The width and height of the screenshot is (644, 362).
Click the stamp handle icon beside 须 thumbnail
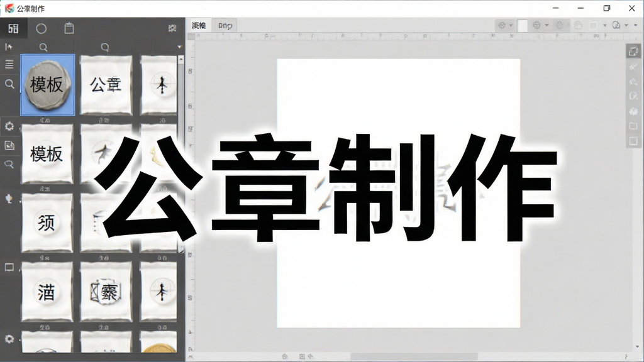(9, 199)
